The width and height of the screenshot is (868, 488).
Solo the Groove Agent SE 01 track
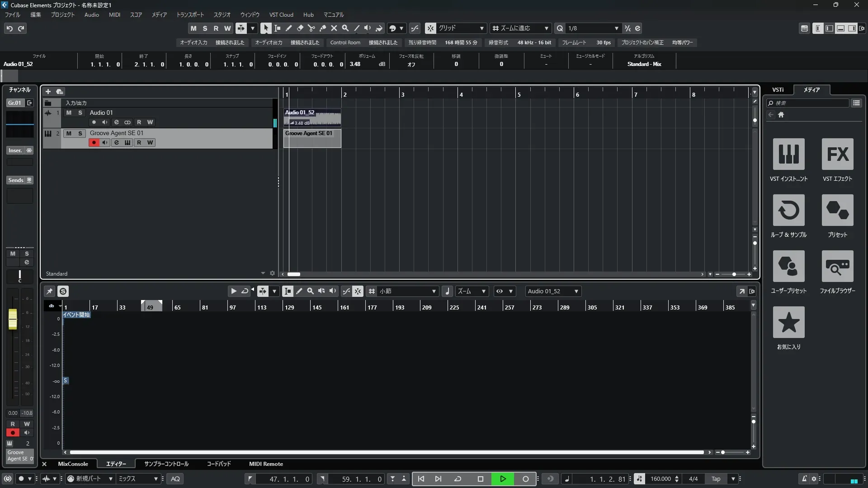click(x=80, y=133)
